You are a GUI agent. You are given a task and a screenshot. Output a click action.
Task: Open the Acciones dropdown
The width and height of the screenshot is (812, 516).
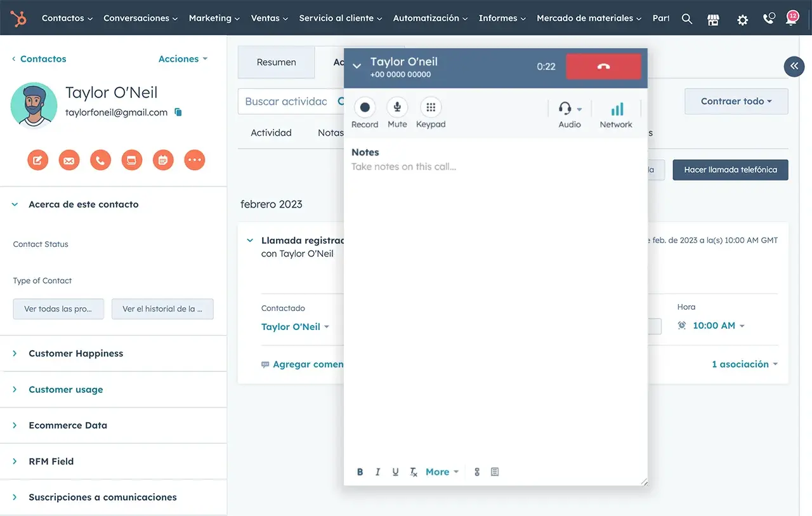click(x=183, y=59)
